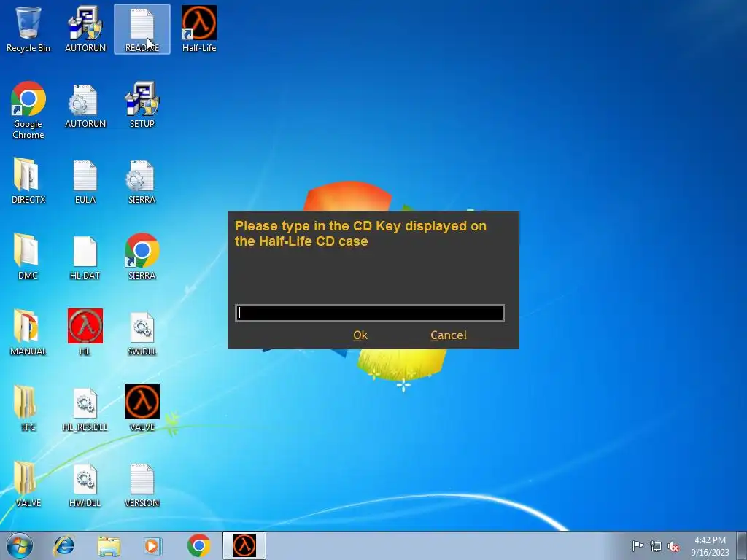
Task: Select the SW.DLL file icon
Action: (x=142, y=332)
